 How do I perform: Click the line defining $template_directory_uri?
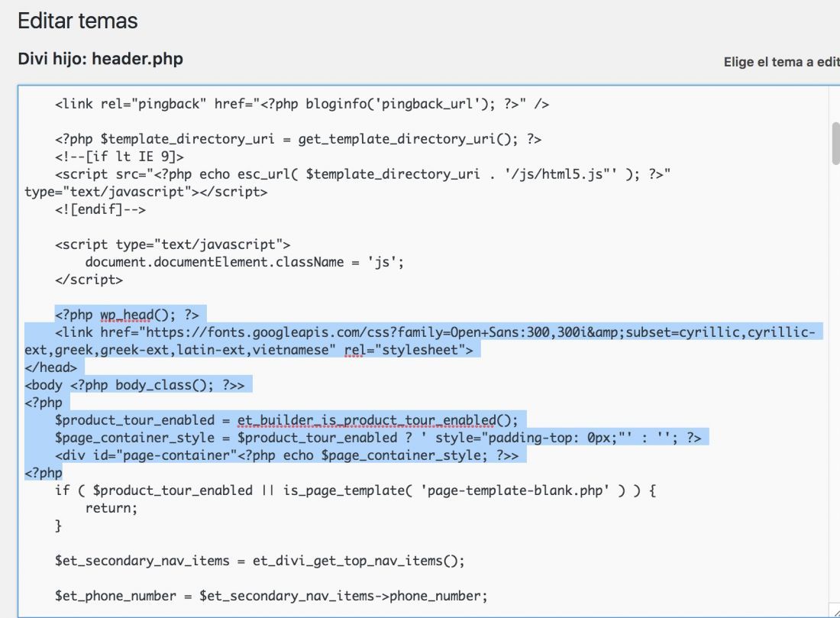tap(298, 139)
